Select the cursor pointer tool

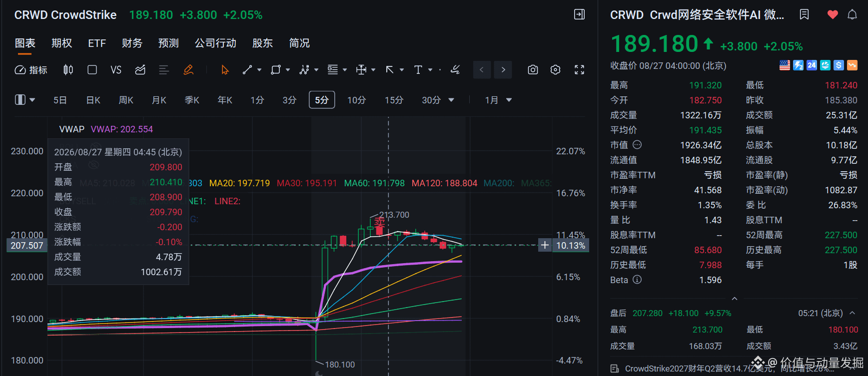click(225, 70)
